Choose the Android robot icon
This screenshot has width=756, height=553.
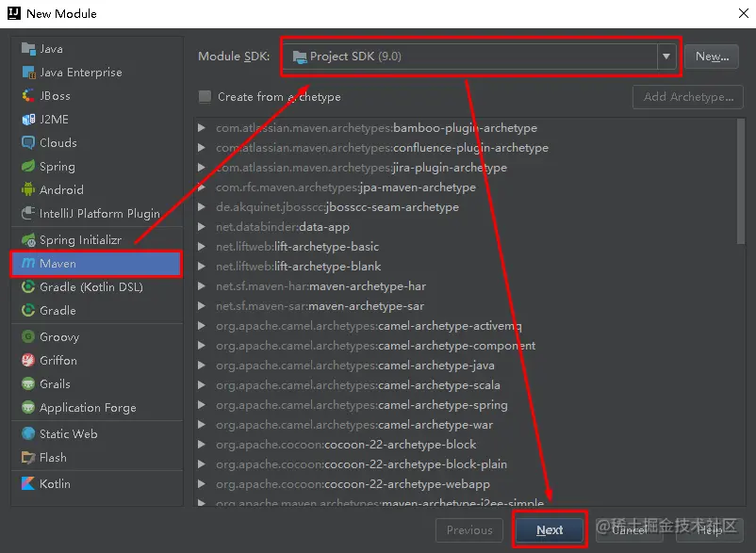(28, 189)
